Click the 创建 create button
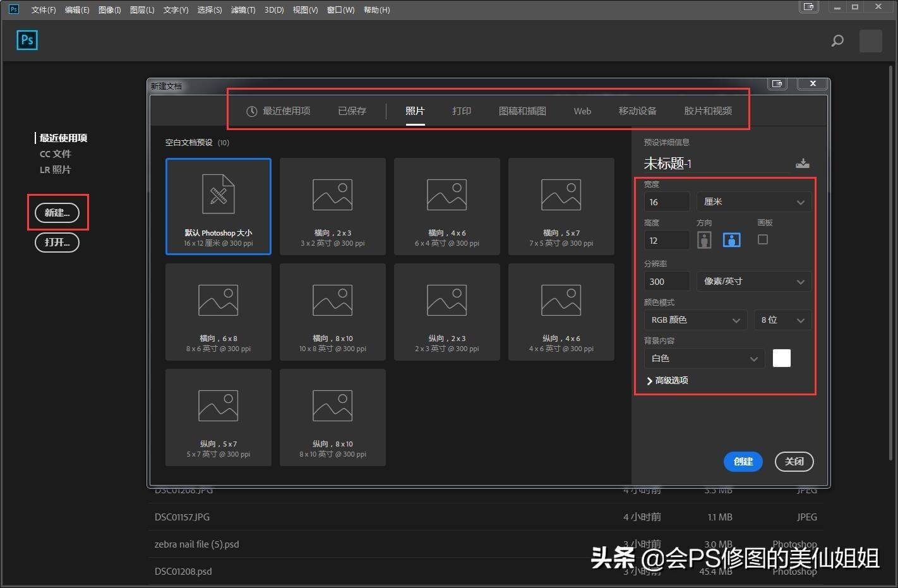The width and height of the screenshot is (898, 588). click(743, 462)
